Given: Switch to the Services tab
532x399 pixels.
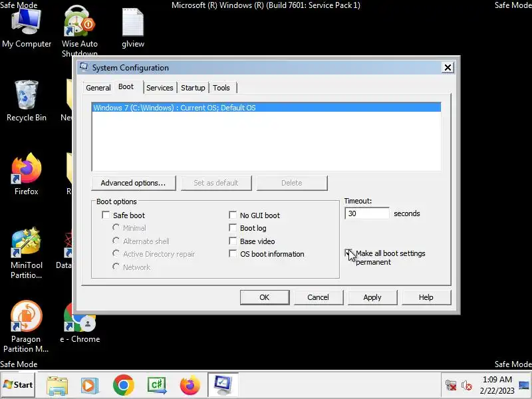Looking at the screenshot, I should [160, 88].
